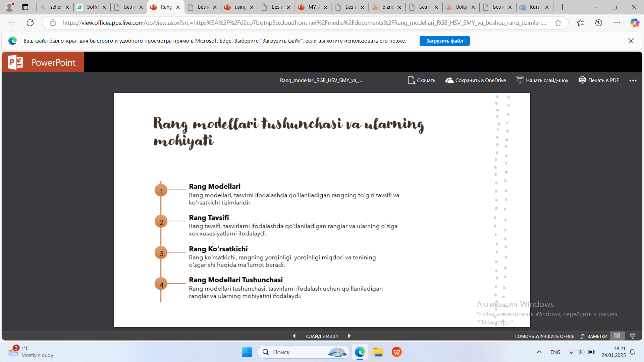The width and height of the screenshot is (644, 362).
Task: Print presentation to PDF
Action: coord(599,80)
